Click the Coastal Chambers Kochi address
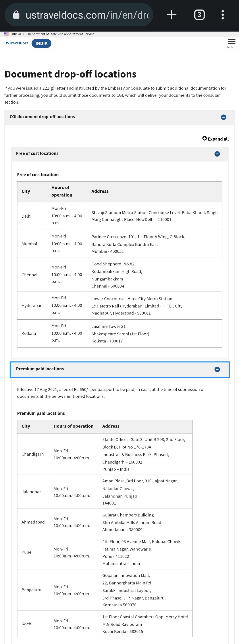 coord(145,624)
